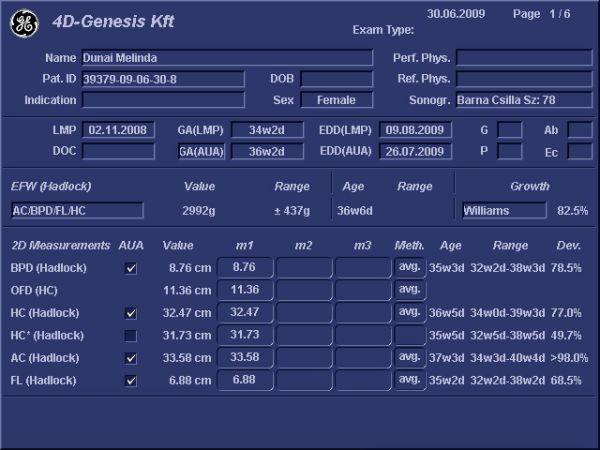The width and height of the screenshot is (600, 450).
Task: Uncheck the AC (Hadlock) AUA checkbox
Action: pos(131,358)
